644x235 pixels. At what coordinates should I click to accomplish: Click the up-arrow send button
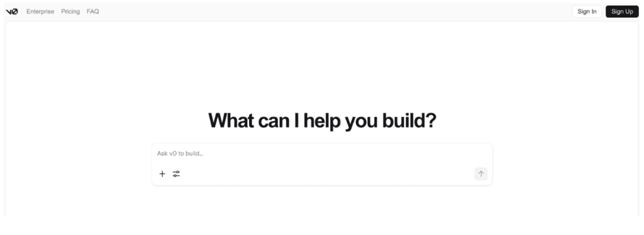pyautogui.click(x=481, y=174)
